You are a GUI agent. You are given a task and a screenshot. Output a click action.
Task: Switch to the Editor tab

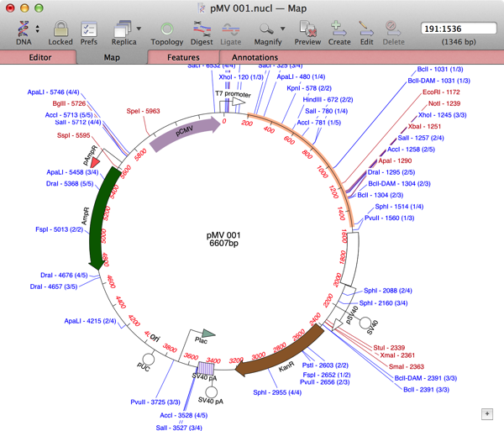[x=39, y=57]
